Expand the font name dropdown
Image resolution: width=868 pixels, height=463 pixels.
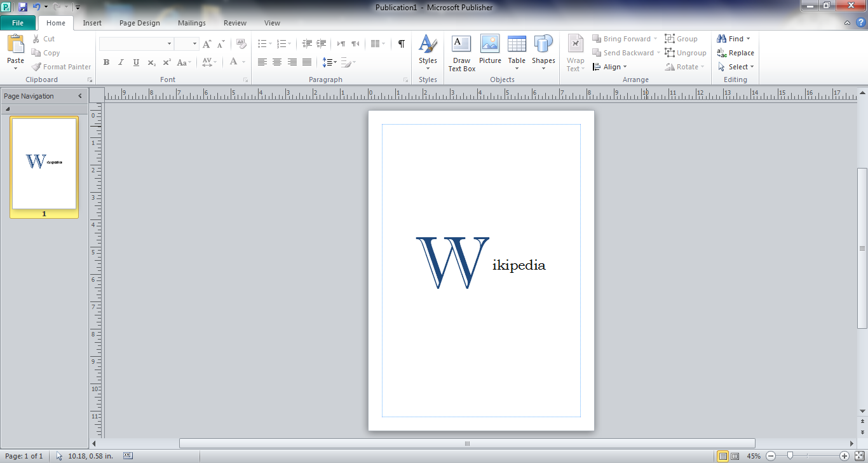[x=169, y=44]
